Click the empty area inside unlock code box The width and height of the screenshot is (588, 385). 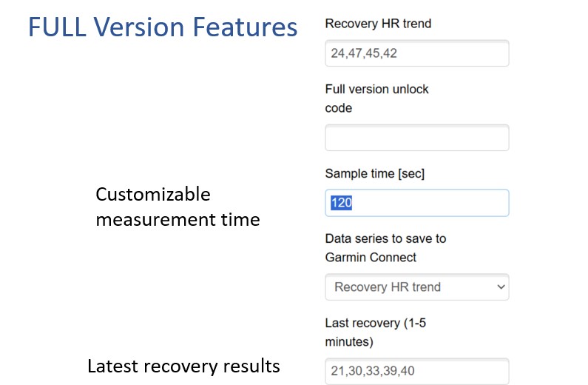[x=417, y=138]
